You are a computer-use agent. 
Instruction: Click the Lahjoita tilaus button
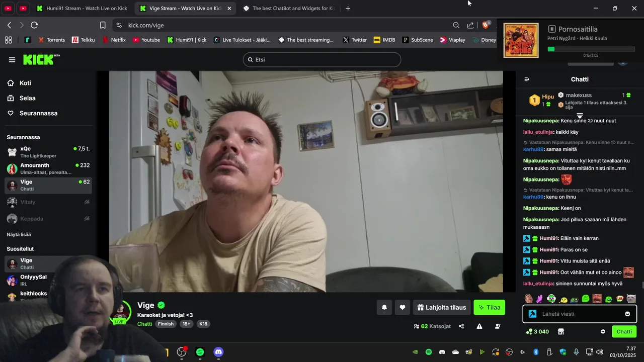click(442, 307)
